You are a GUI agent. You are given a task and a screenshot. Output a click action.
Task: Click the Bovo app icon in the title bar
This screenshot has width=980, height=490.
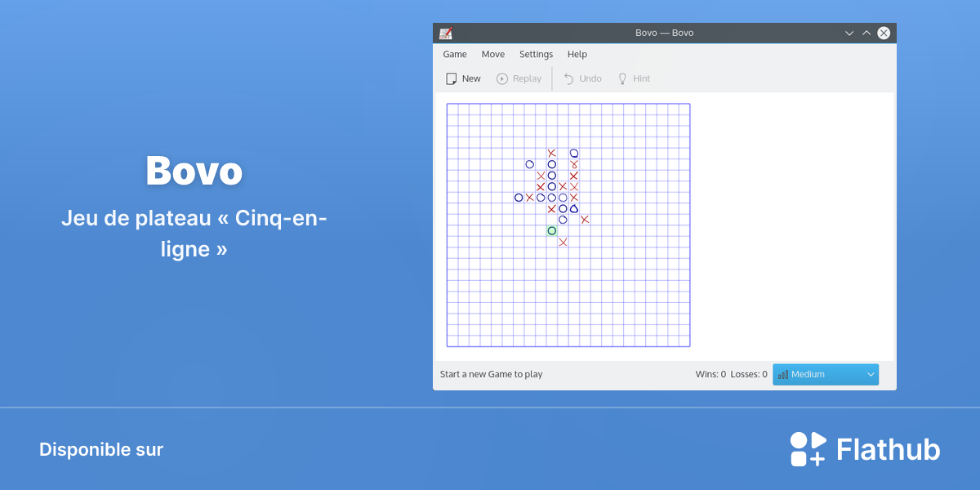click(446, 33)
